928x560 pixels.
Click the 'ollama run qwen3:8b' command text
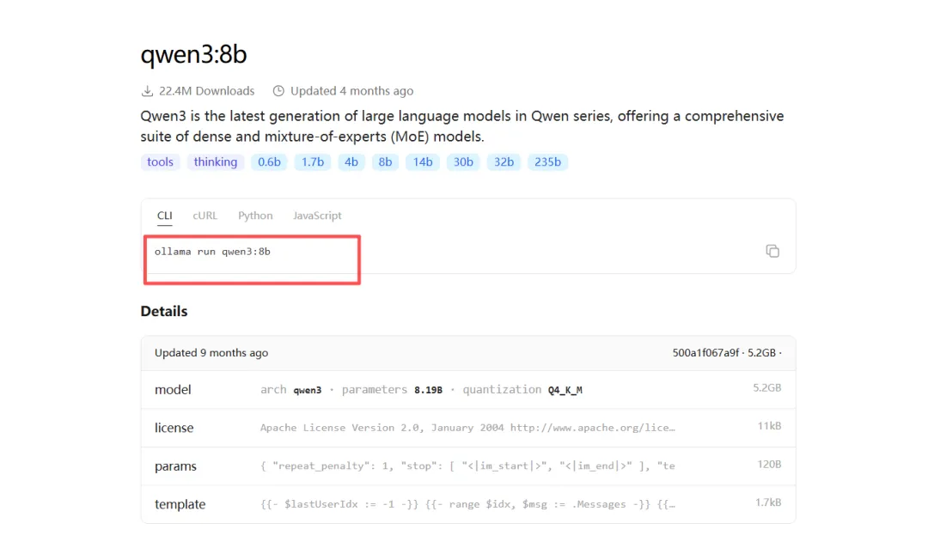pos(212,252)
